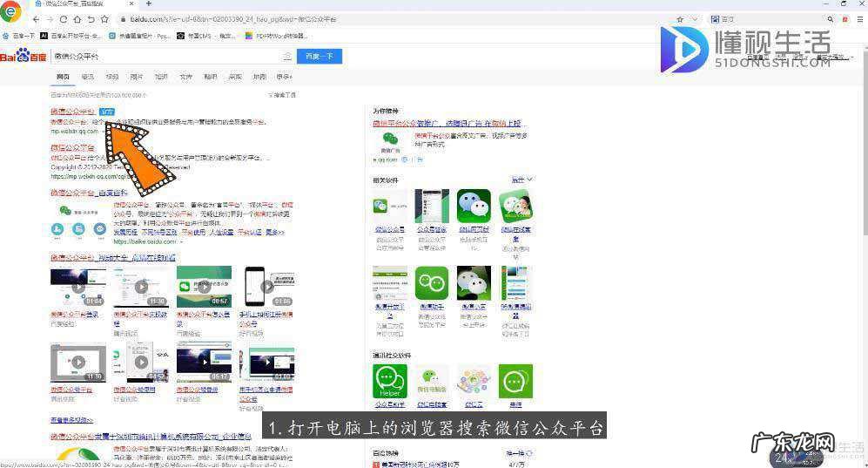
Task: Click the mp.weixin.qq.com URL under first result
Action: 75,132
